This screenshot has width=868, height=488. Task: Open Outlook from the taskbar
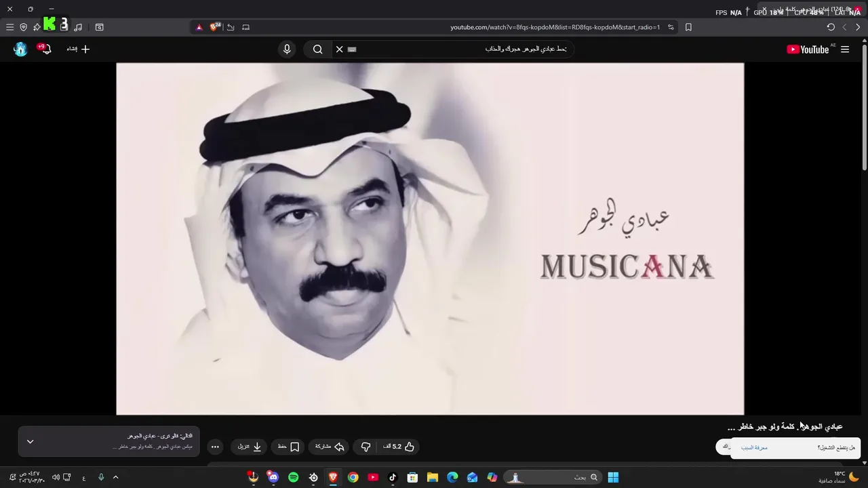click(472, 477)
